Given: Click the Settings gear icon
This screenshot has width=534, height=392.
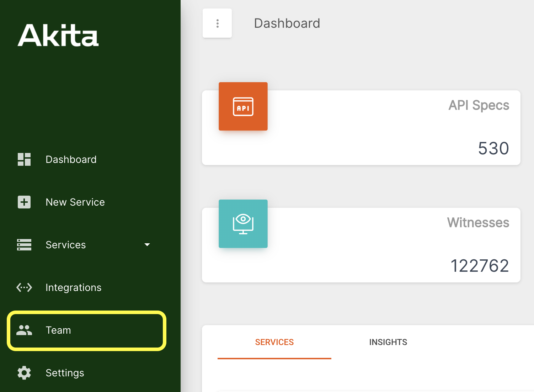Looking at the screenshot, I should pyautogui.click(x=24, y=373).
